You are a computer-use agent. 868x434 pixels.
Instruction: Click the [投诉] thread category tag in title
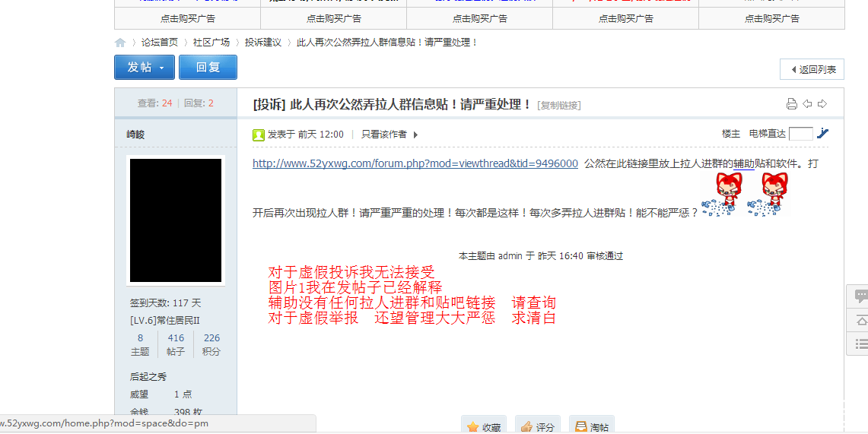pos(269,104)
